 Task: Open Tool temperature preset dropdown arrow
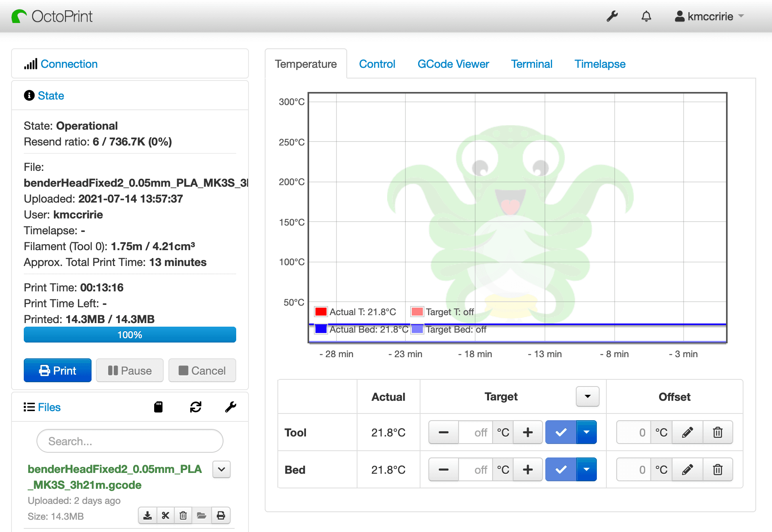click(587, 432)
